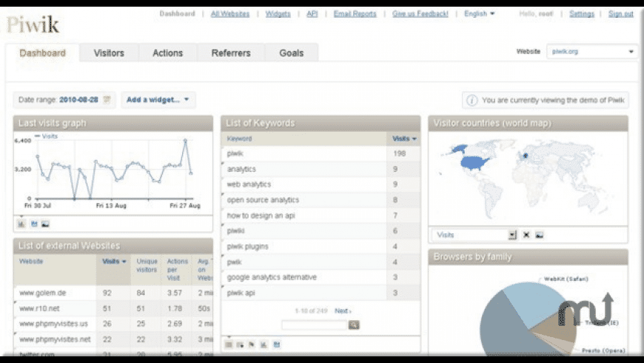Click the 'piwik plugins' keyword

click(x=247, y=246)
